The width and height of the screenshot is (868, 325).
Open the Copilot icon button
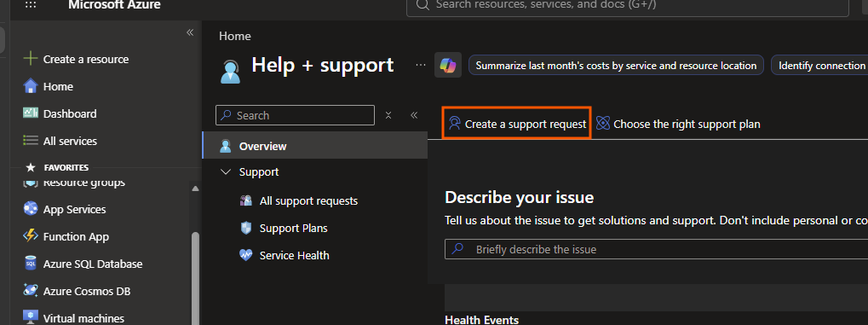coord(448,66)
